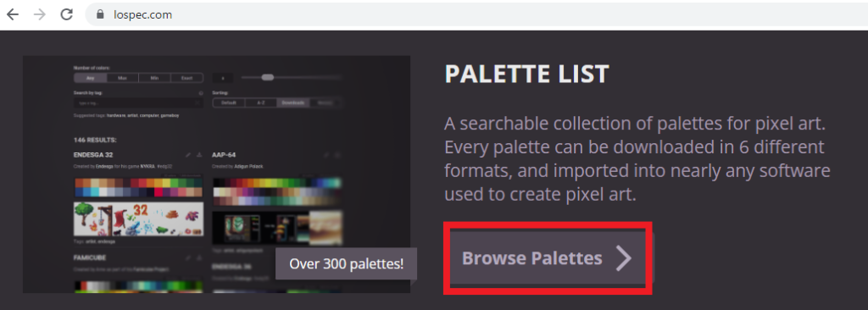This screenshot has width=868, height=310.
Task: Click the suggested tag 'hardware'
Action: [x=115, y=116]
